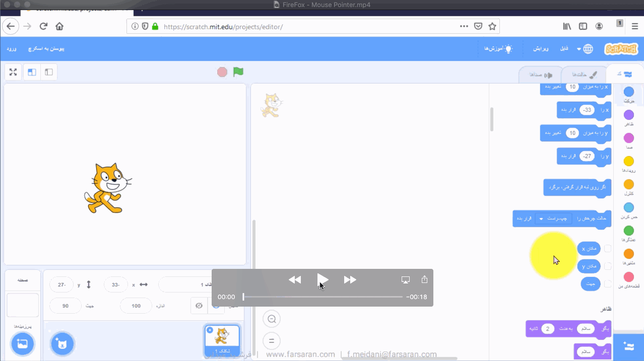Select the blue Motion category circle
The image size is (644, 361).
click(629, 92)
